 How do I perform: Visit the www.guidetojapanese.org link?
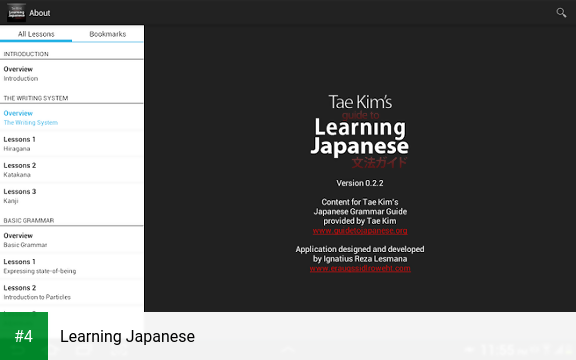[x=360, y=231]
